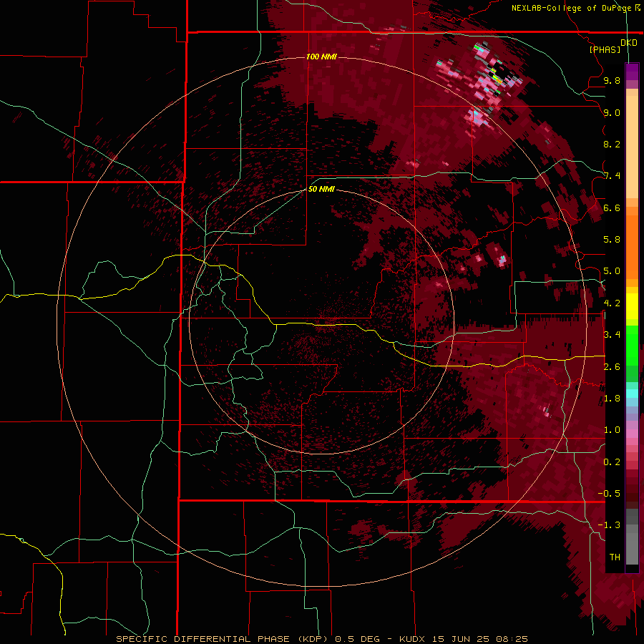This screenshot has width=644, height=644.
Task: Select the 4.2 scale label
Action: 612,303
